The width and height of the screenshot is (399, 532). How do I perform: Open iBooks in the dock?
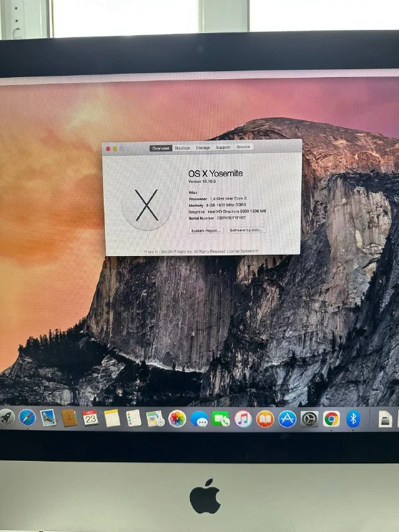[265, 419]
